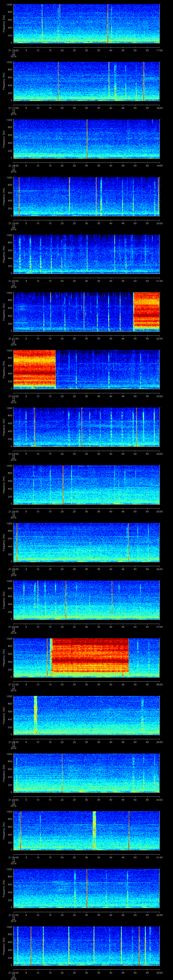This screenshot has width=173, height=980.
Task: Click the red noise block ending the 21:21:00 panel
Action: click(146, 310)
